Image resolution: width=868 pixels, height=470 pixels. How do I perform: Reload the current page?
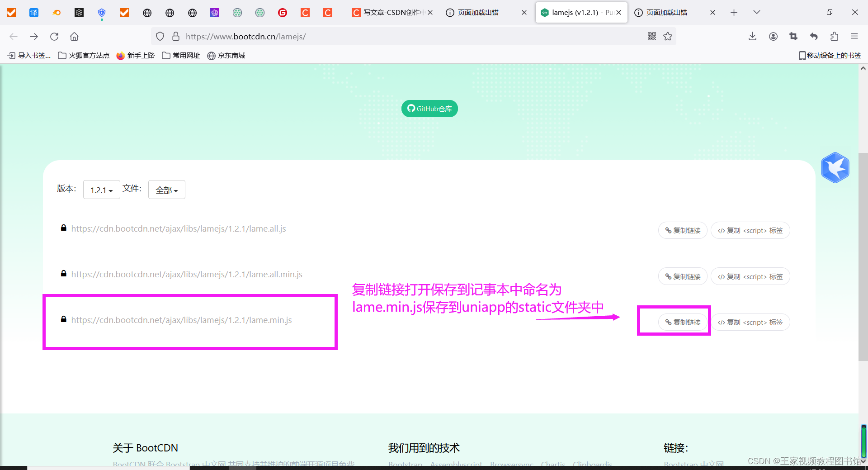(54, 37)
